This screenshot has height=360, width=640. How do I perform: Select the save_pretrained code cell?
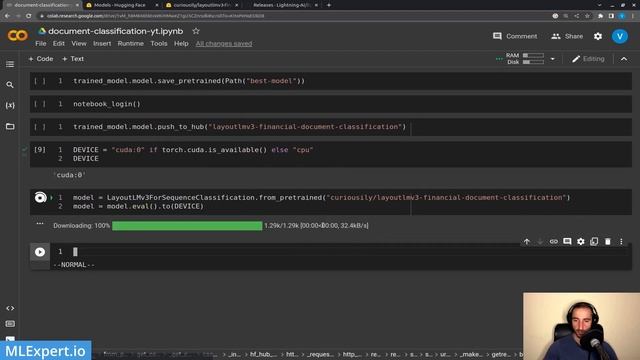tap(331, 81)
